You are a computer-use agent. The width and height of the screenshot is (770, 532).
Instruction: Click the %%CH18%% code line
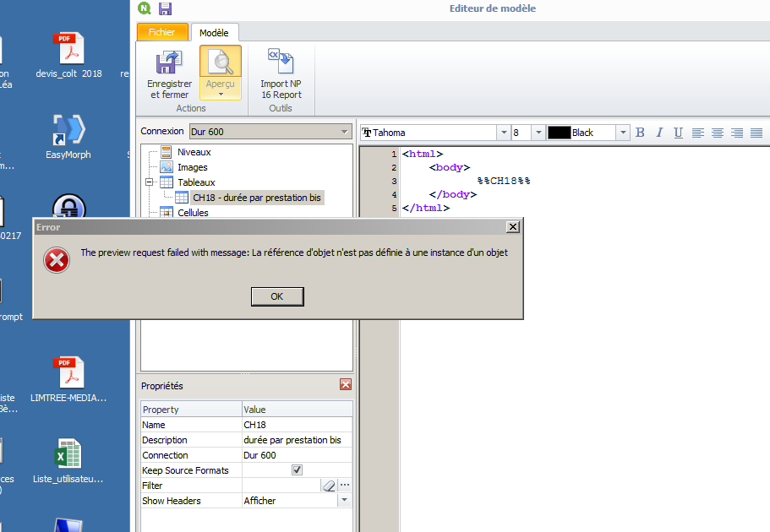(x=504, y=181)
